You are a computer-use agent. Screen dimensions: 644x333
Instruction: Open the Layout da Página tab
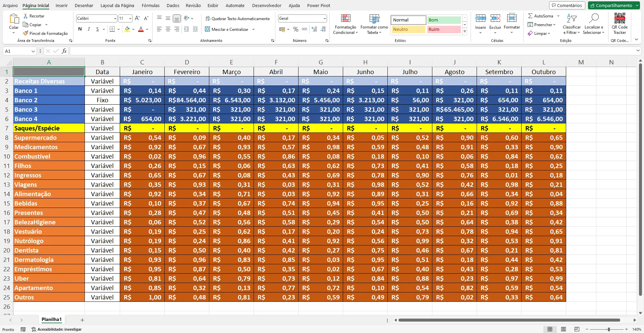pos(117,5)
